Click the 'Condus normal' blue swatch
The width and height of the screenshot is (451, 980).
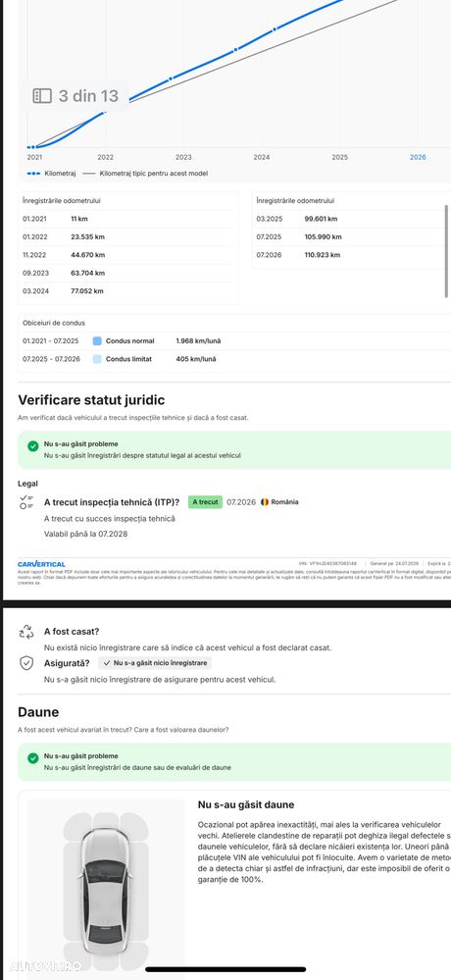97,341
